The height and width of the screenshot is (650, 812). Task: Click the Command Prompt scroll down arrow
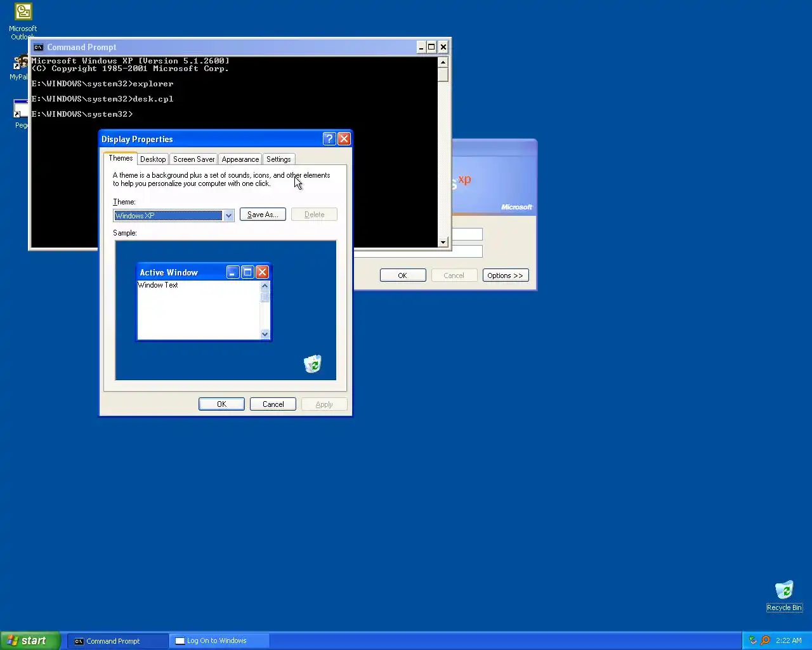(x=443, y=242)
